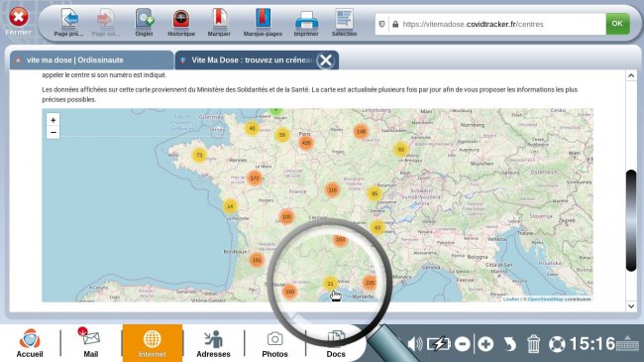This screenshot has height=362, width=644.
Task: Open the Marque-pages list
Action: [x=263, y=23]
